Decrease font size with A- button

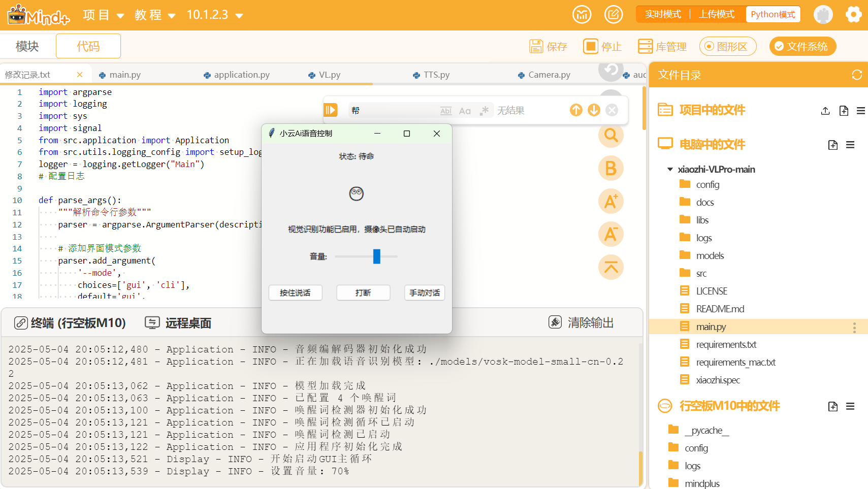pos(611,234)
